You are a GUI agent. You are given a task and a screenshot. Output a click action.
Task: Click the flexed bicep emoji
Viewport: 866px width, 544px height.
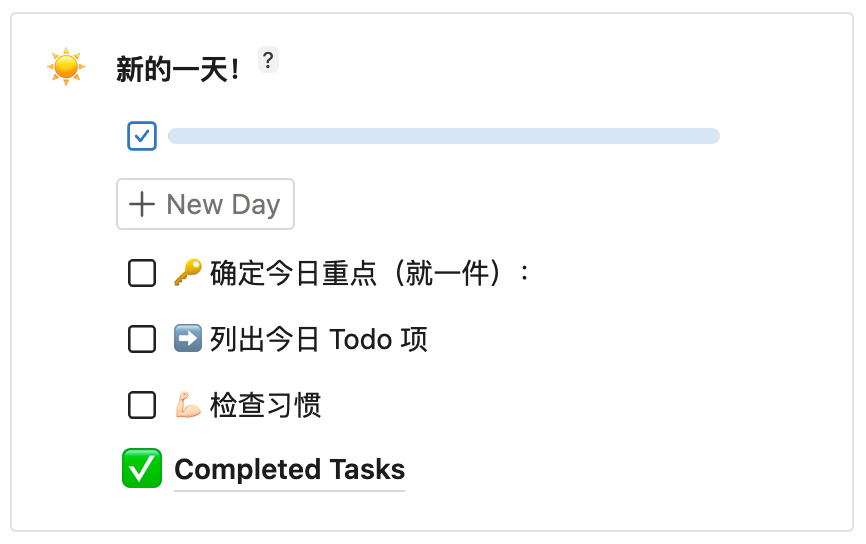pyautogui.click(x=188, y=406)
